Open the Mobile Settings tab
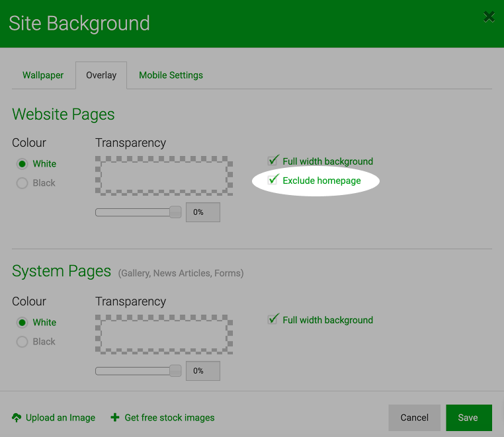The height and width of the screenshot is (437, 504). click(x=171, y=75)
